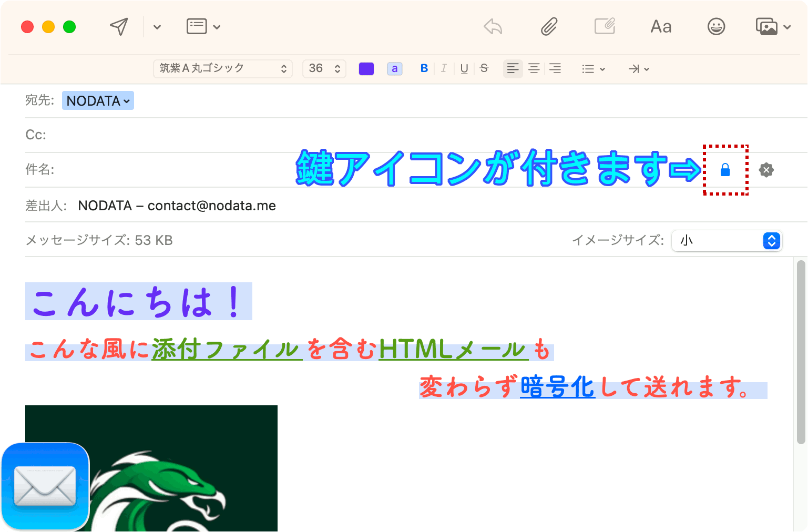Screen dimensions: 808x532
Task: Open the header fields options menu
Action: (x=202, y=26)
